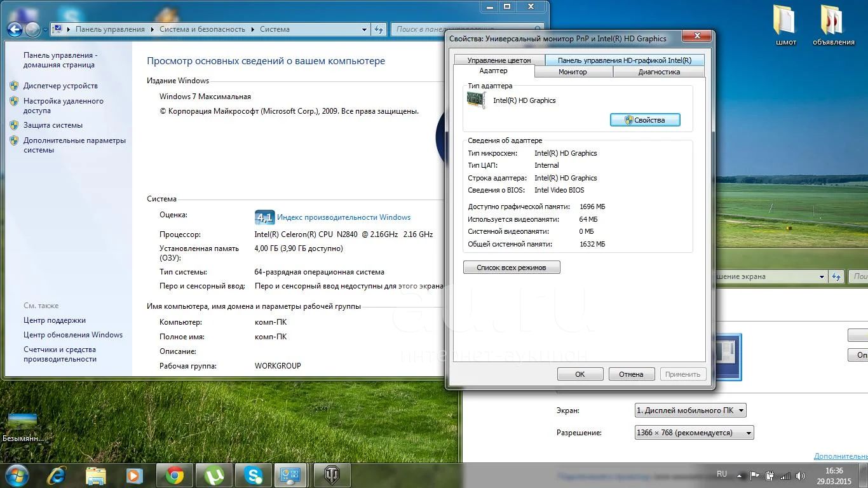The height and width of the screenshot is (488, 868).
Task: Click the 4,1 performance score badge
Action: point(264,217)
